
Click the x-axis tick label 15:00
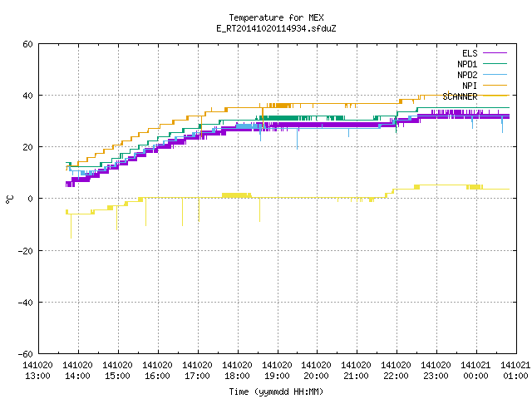click(117, 376)
